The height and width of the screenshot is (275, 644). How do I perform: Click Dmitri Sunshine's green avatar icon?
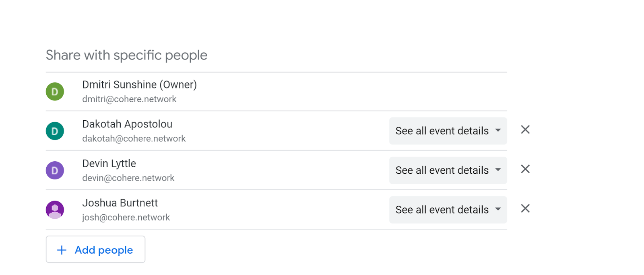[55, 92]
